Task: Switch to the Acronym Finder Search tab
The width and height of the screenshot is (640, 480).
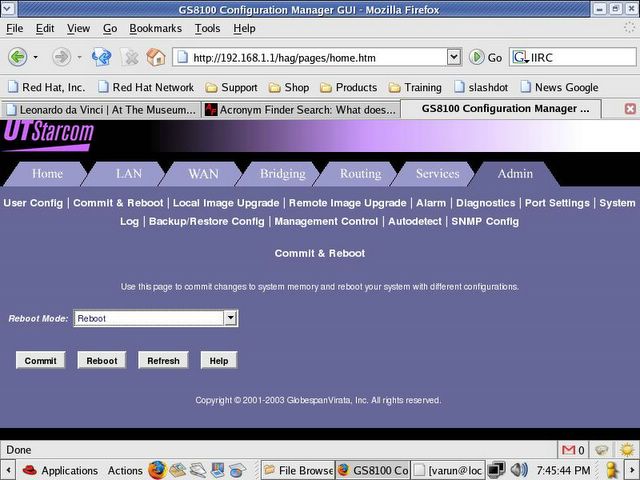Action: tap(301, 109)
